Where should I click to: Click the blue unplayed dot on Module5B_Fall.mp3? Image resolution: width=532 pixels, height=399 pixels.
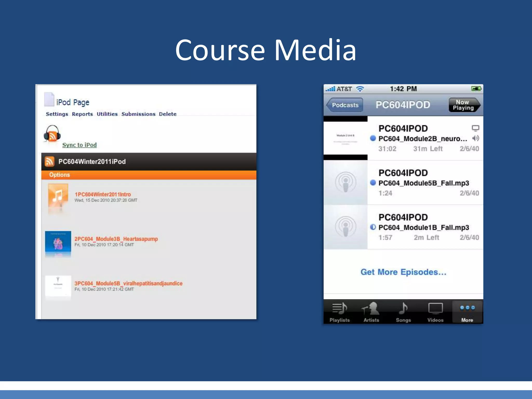pos(373,183)
